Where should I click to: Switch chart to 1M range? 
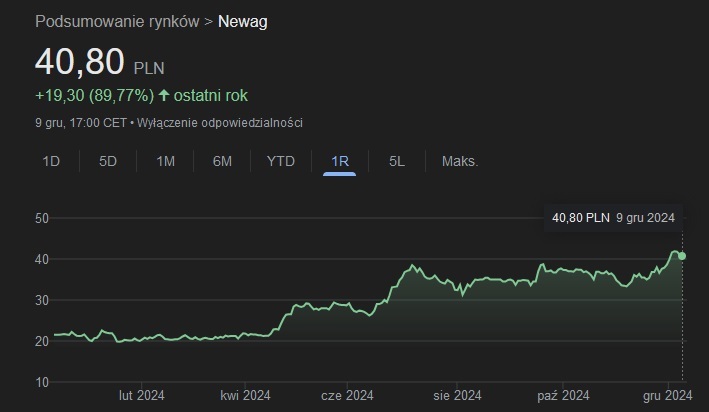click(165, 161)
